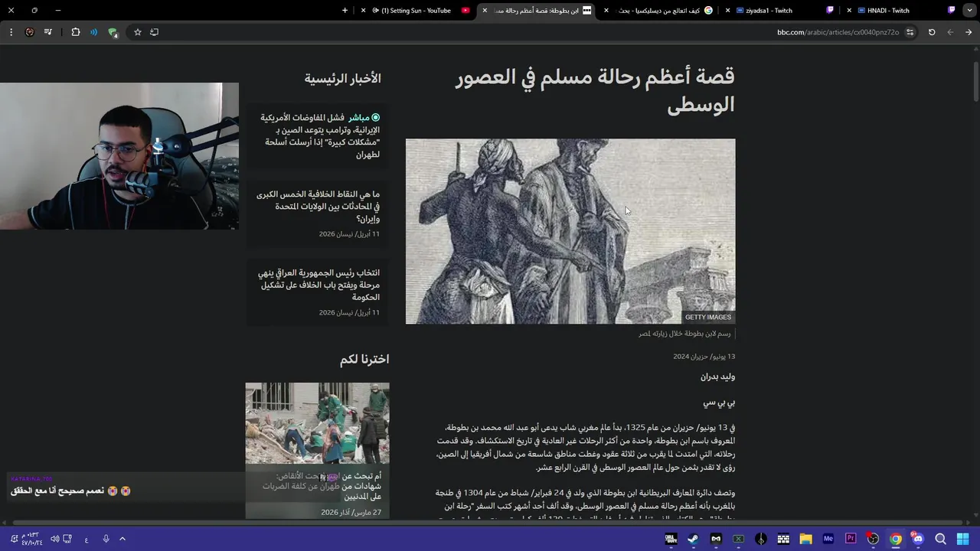Click the article date 13 يونيو 2024
Screen dimensions: 980x551
pos(704,357)
